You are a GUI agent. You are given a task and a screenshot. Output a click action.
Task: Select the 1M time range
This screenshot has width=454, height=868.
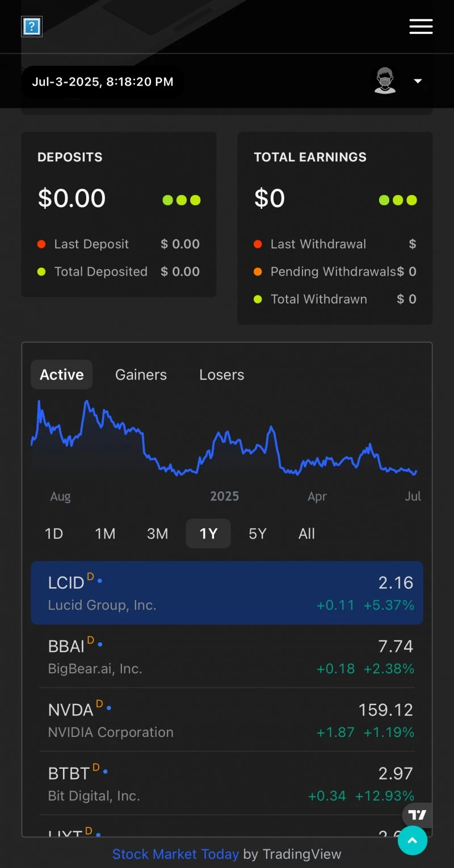click(105, 533)
